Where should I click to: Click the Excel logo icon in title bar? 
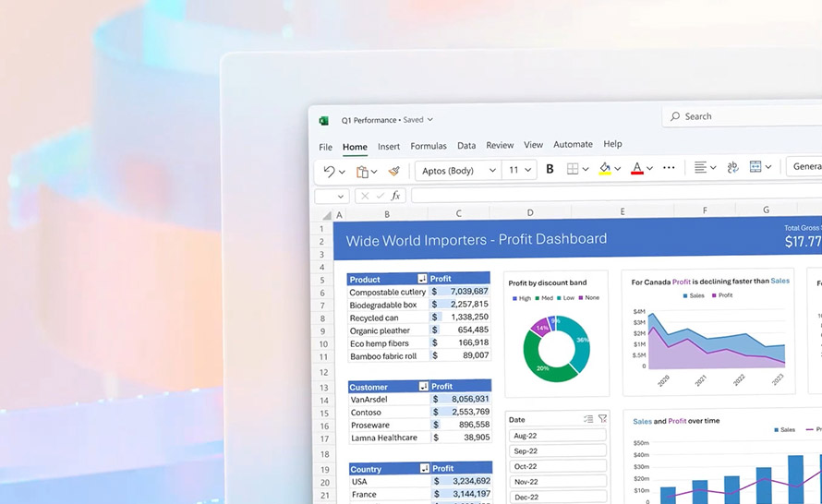click(x=324, y=121)
